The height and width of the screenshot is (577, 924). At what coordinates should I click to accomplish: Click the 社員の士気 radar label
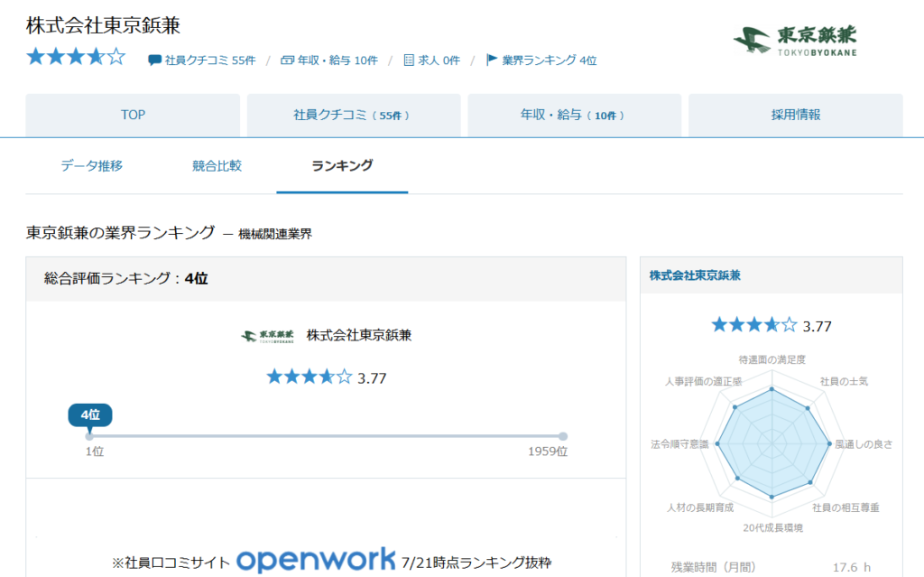(x=844, y=382)
